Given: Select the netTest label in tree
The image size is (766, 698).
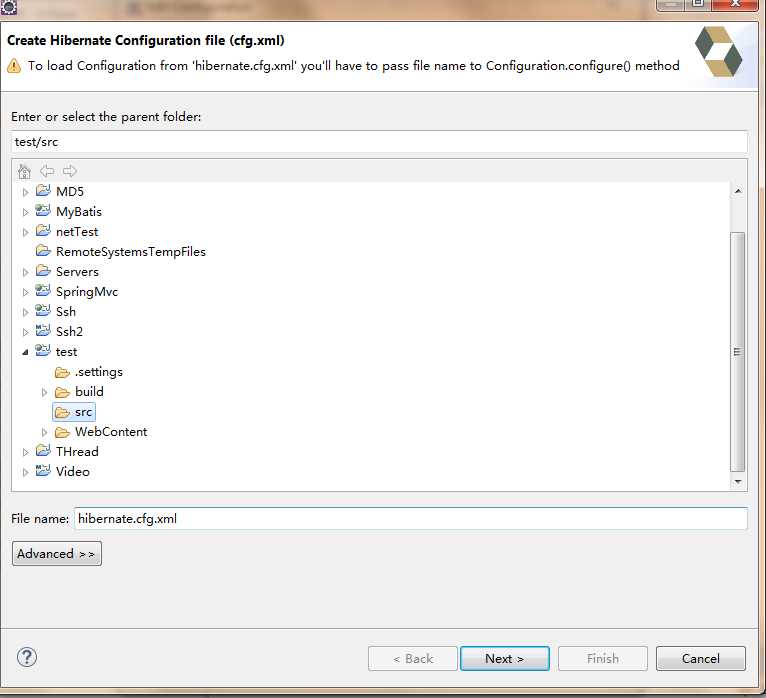Looking at the screenshot, I should point(77,232).
